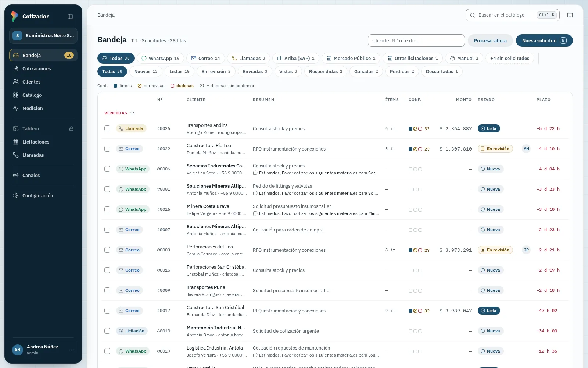The width and height of the screenshot is (588, 368).
Task: Focus the Cliente, N° o texto filter field
Action: coord(416,40)
